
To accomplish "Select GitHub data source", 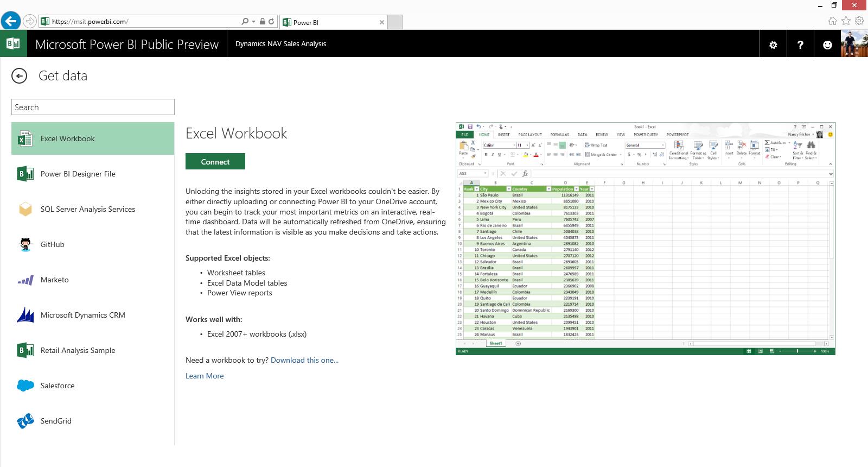I will pyautogui.click(x=93, y=244).
